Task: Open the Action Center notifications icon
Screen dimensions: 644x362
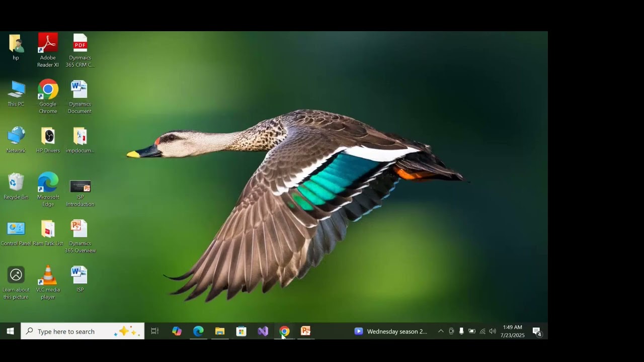Action: click(537, 331)
